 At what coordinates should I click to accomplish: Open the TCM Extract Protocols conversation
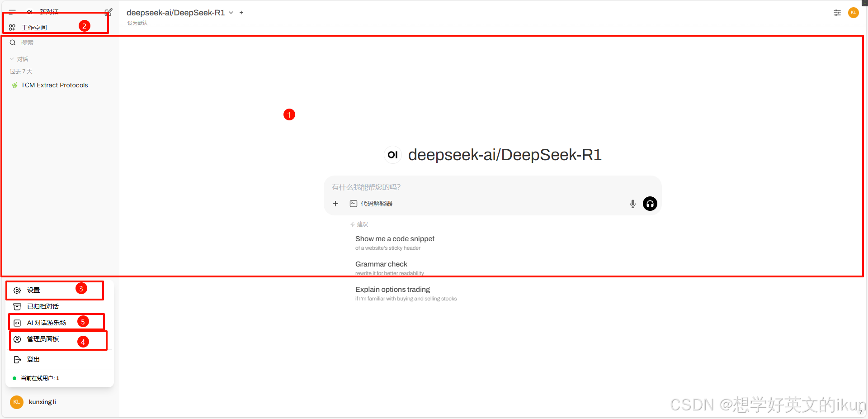pyautogui.click(x=54, y=85)
